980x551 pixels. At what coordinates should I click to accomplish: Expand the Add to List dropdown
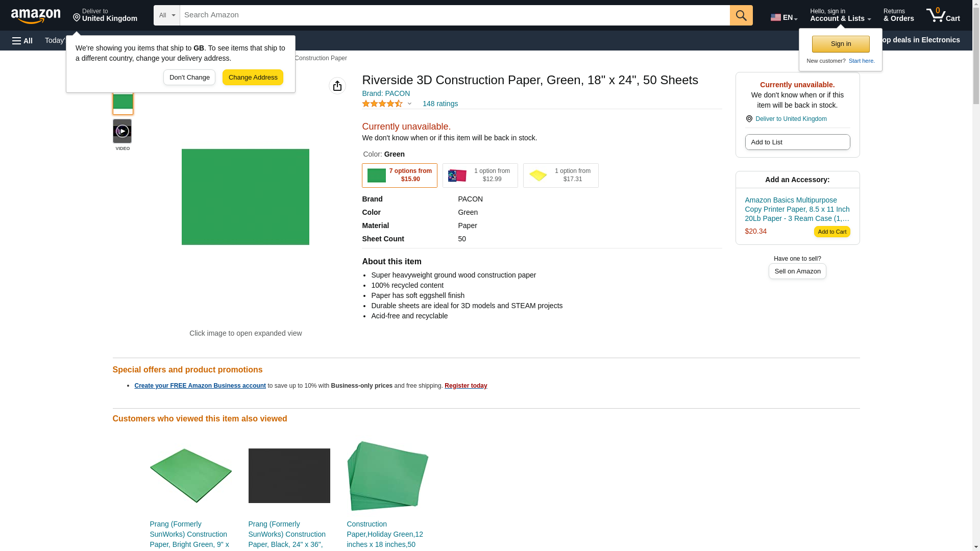coord(797,142)
